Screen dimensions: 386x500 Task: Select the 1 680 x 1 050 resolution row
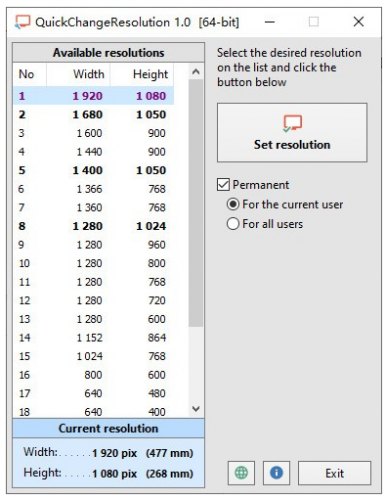(93, 115)
